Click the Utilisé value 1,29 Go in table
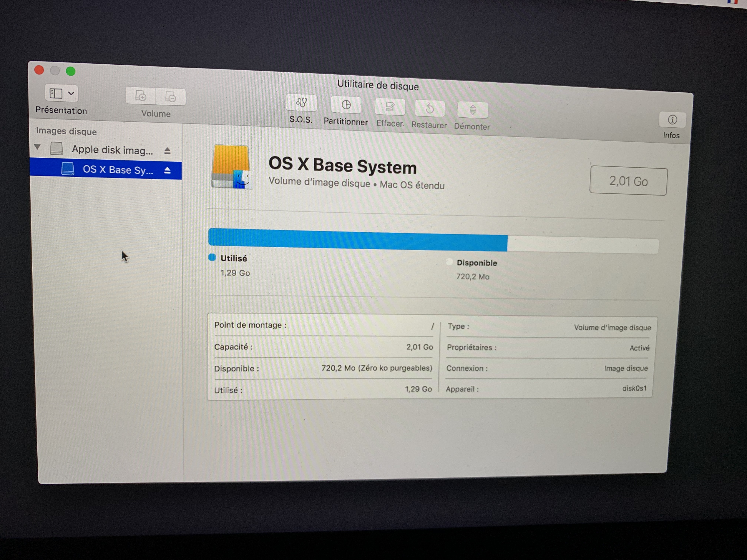 point(418,389)
